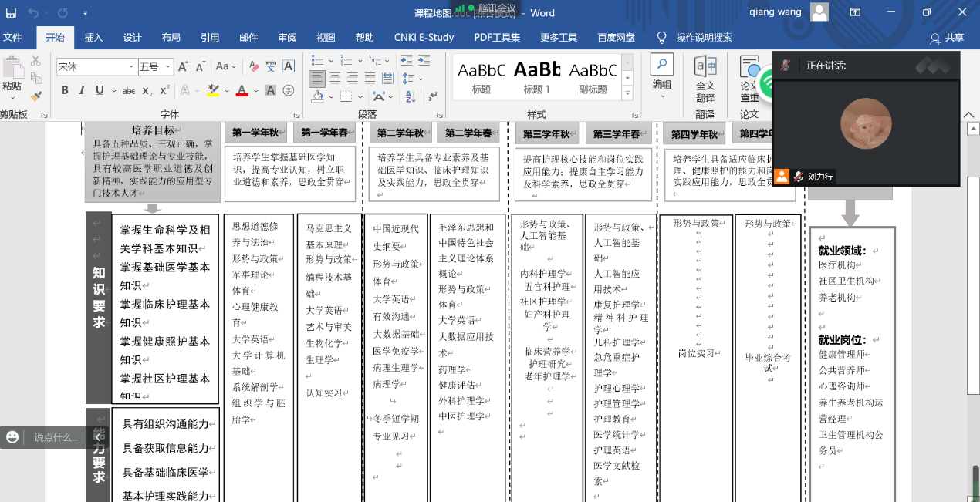
Task: Click the 粘贴 (Paste) button
Action: [x=12, y=77]
